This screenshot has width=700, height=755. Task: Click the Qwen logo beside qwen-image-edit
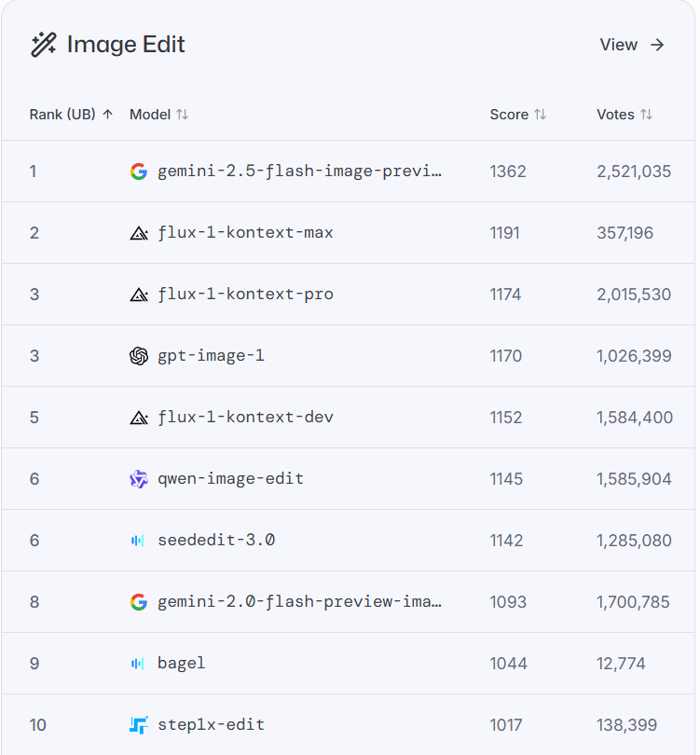point(139,479)
